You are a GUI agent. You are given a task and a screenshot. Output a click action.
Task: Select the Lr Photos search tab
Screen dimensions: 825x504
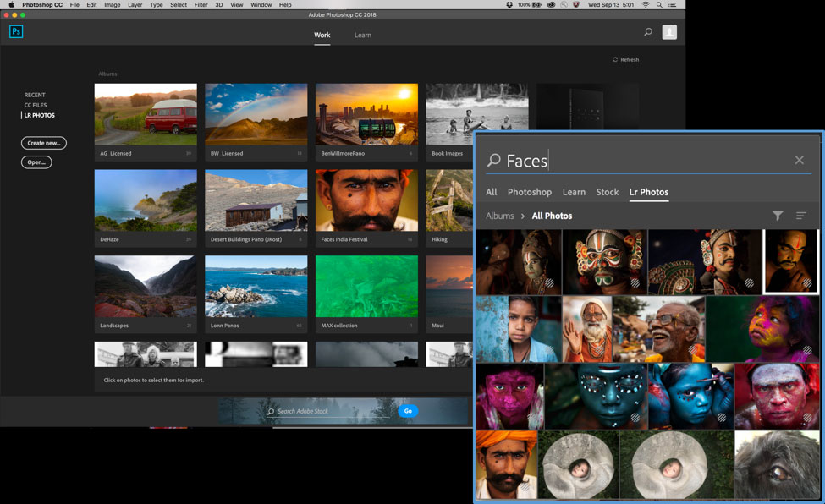pos(649,192)
